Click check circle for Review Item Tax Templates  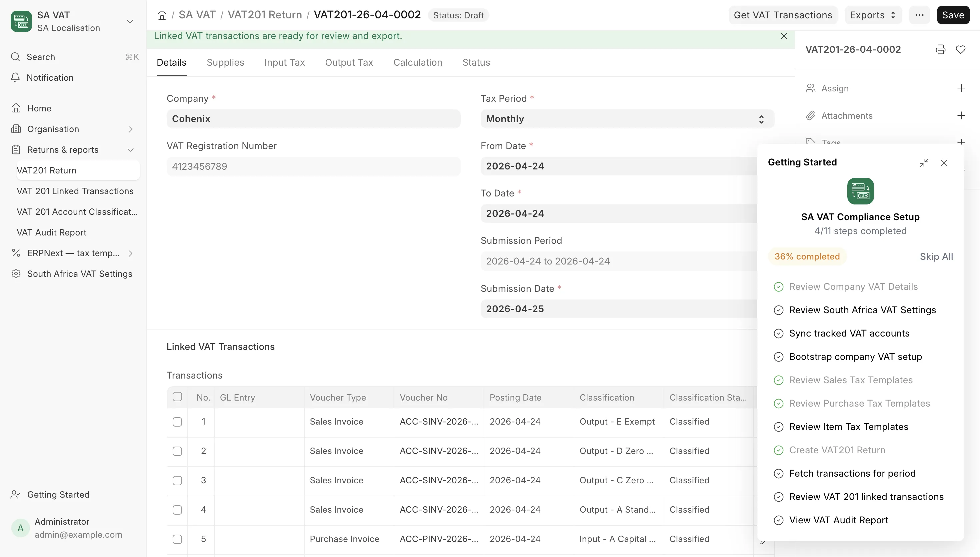(779, 427)
